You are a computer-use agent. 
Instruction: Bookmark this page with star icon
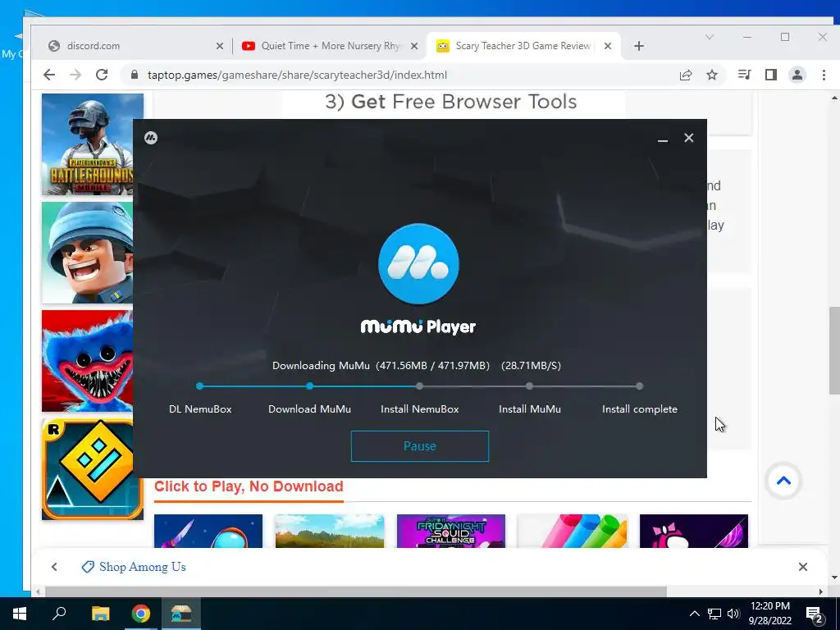tap(712, 75)
